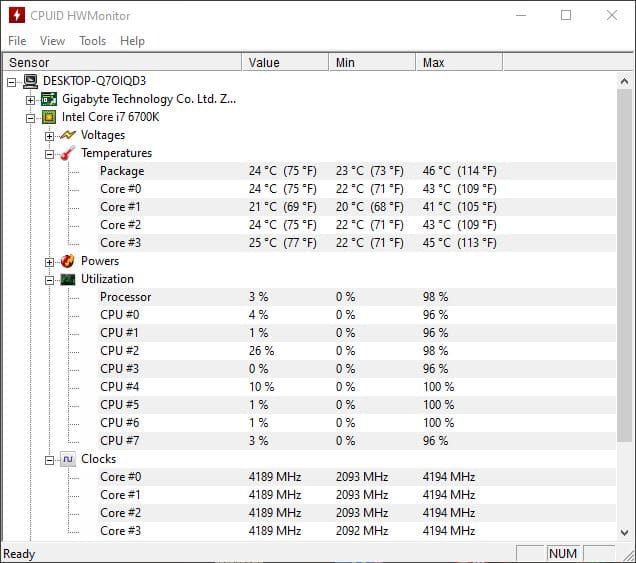Click the DESKTOP-Q7OIQD3 computer icon
Image resolution: width=636 pixels, height=563 pixels.
30,81
